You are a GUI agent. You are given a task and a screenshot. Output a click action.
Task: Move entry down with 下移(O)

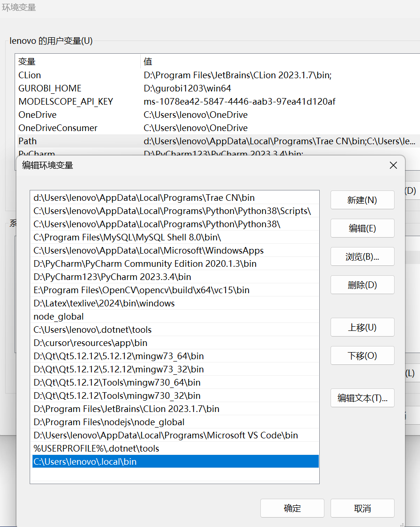coord(362,355)
